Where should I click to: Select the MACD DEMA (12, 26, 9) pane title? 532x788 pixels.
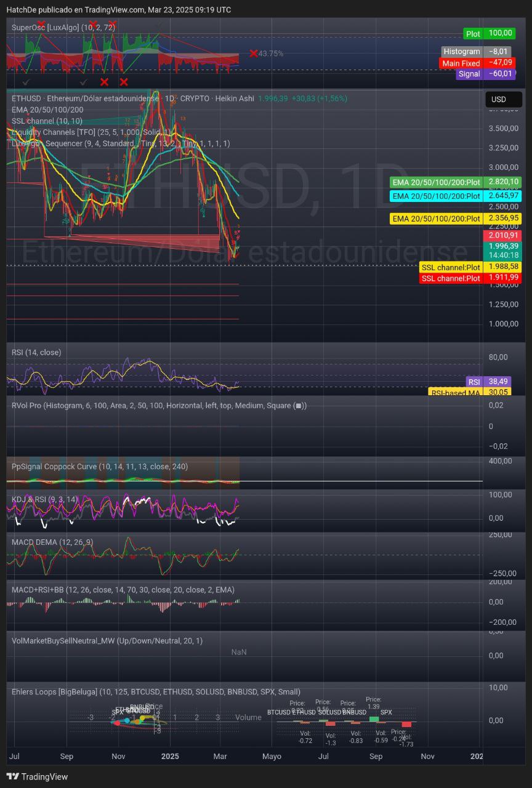(x=52, y=542)
